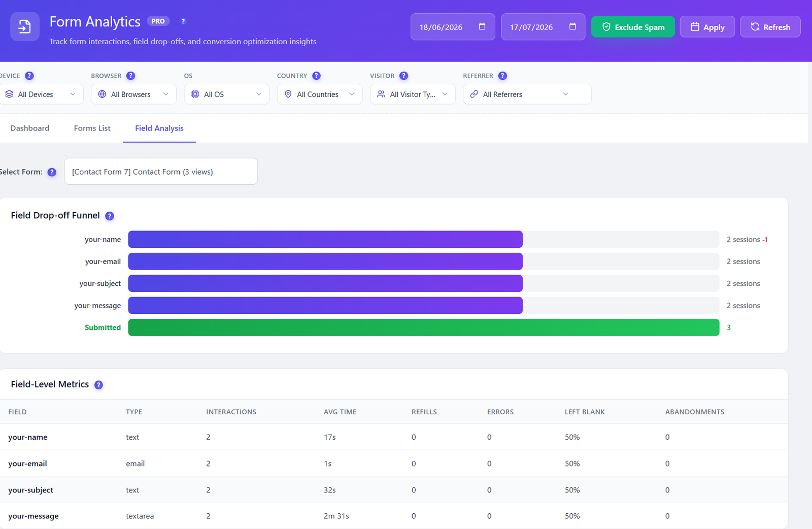Image resolution: width=812 pixels, height=529 pixels.
Task: Switch to the Dashboard tab
Action: pos(30,128)
